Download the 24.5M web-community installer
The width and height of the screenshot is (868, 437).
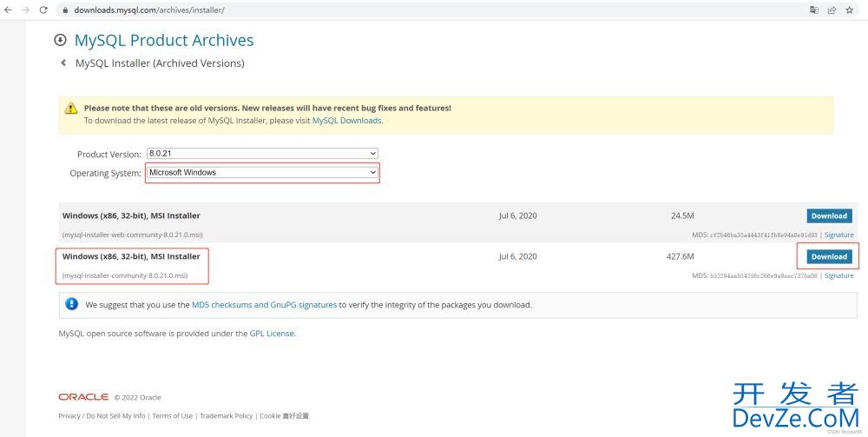[829, 216]
